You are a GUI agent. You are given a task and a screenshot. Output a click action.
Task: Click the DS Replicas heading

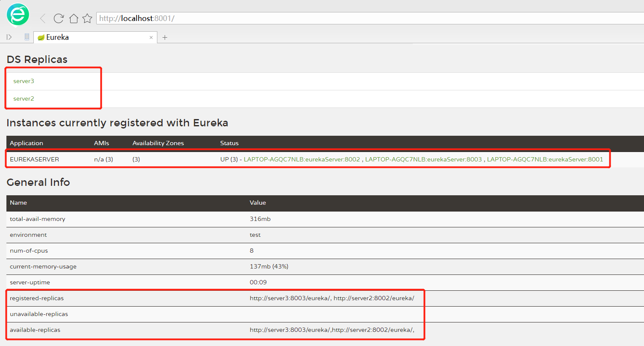tap(37, 60)
